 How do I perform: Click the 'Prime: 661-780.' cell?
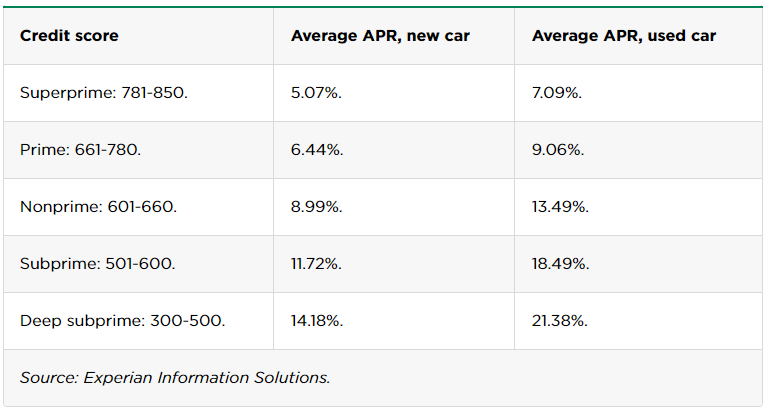pos(81,150)
